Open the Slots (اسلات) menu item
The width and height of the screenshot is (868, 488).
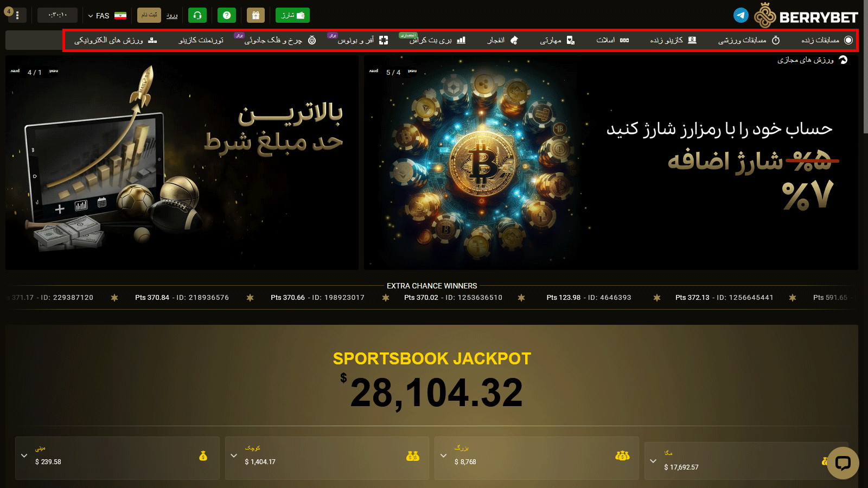click(612, 40)
